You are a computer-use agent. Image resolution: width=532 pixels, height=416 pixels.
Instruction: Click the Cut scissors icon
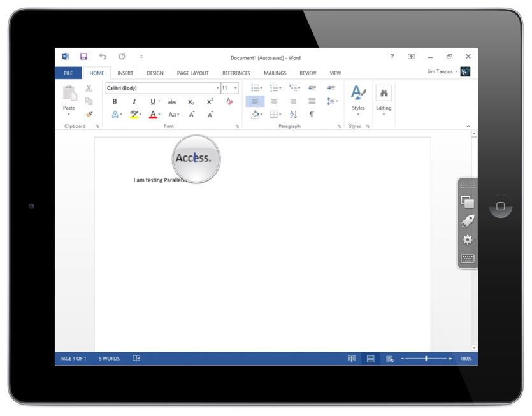pos(89,88)
